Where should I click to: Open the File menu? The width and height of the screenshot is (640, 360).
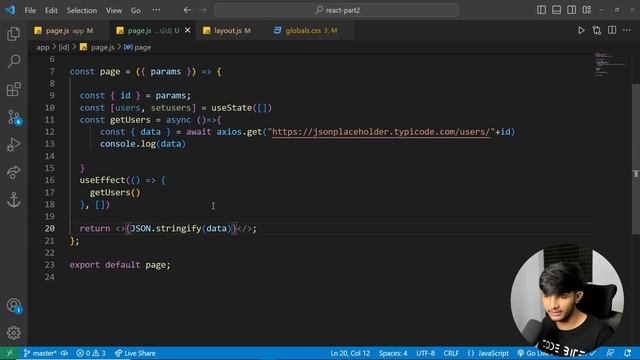[30, 10]
